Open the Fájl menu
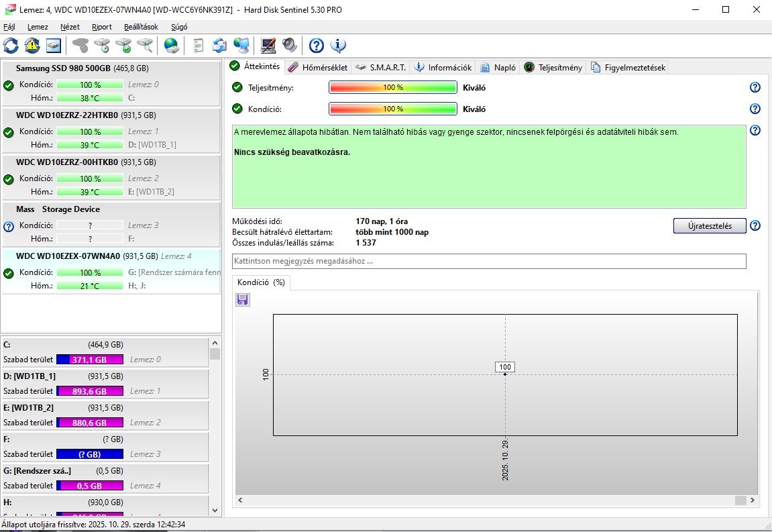Screen dimensions: 772x532 click(x=9, y=27)
